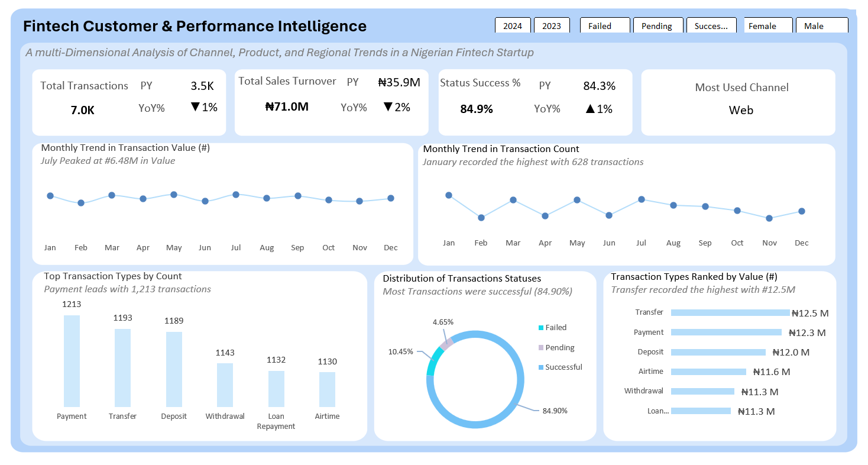Click the 84.90% donut data label
This screenshot has height=465, width=868.
point(555,411)
